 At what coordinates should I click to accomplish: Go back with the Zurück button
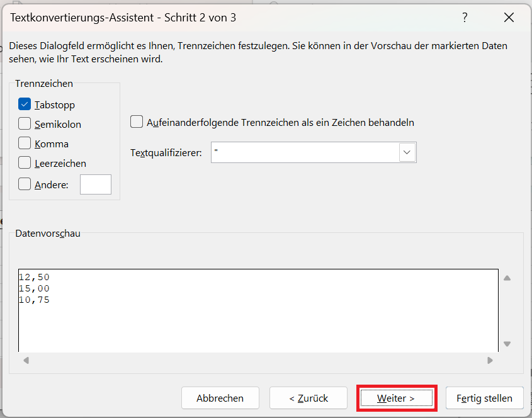308,398
